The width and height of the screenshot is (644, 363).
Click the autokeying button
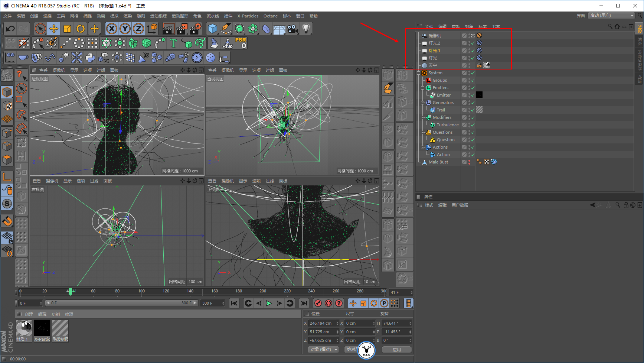(328, 303)
